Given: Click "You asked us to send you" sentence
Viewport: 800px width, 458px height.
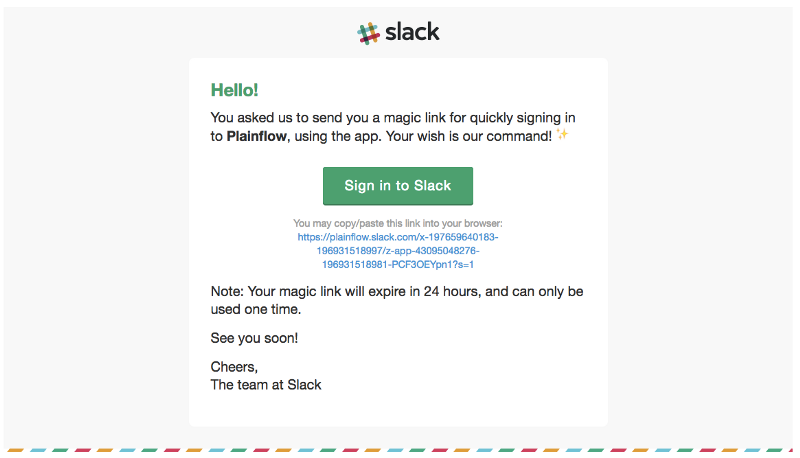Looking at the screenshot, I should pyautogui.click(x=300, y=118).
